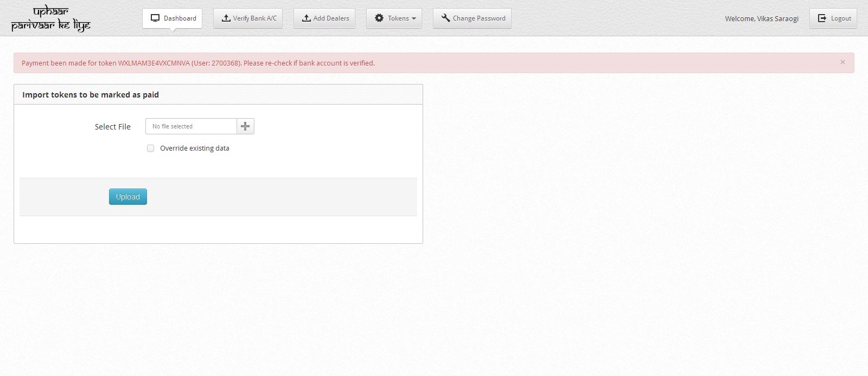868x376 pixels.
Task: Dismiss the red payment alert banner
Action: 843,62
